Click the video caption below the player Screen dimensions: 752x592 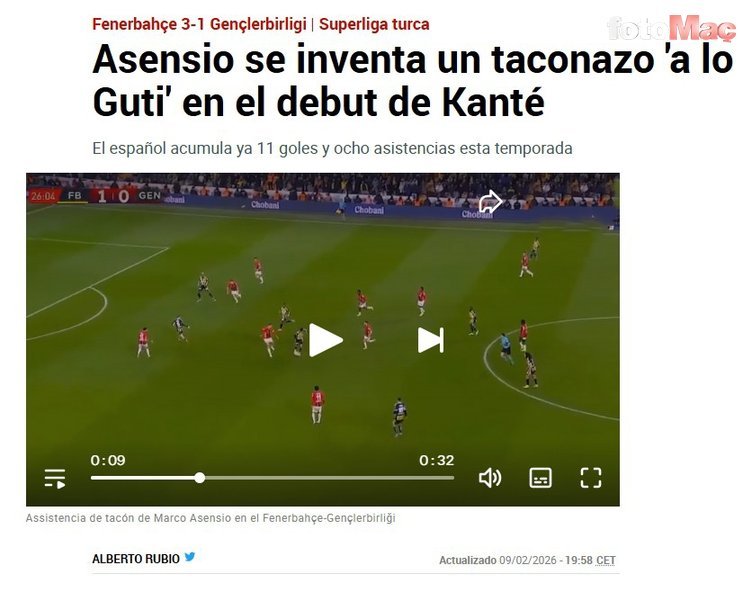pos(211,519)
